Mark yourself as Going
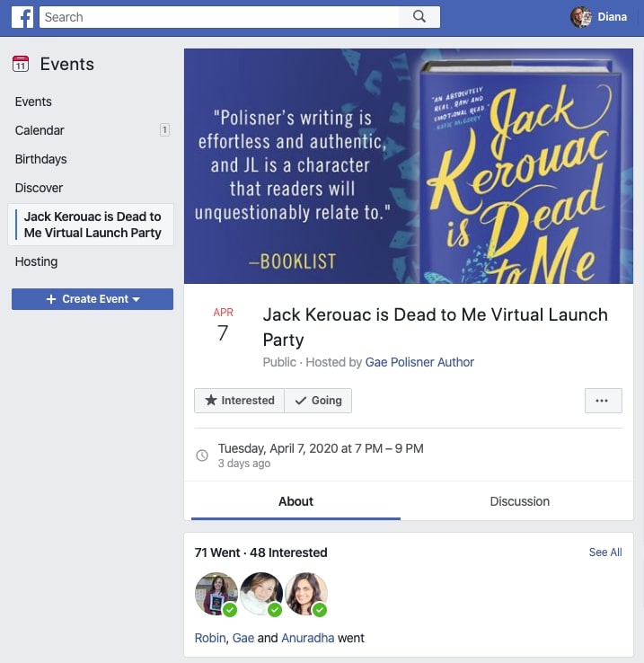The width and height of the screenshot is (644, 663). (318, 401)
